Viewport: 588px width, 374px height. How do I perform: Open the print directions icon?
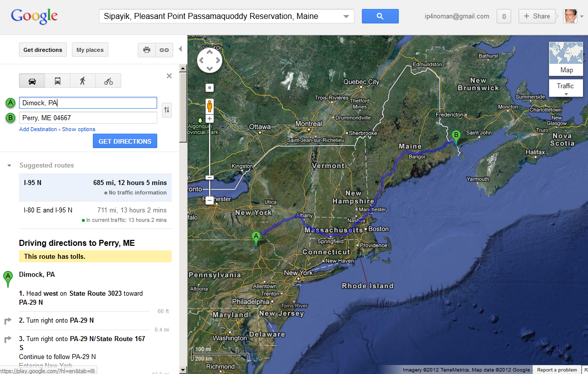click(x=146, y=50)
